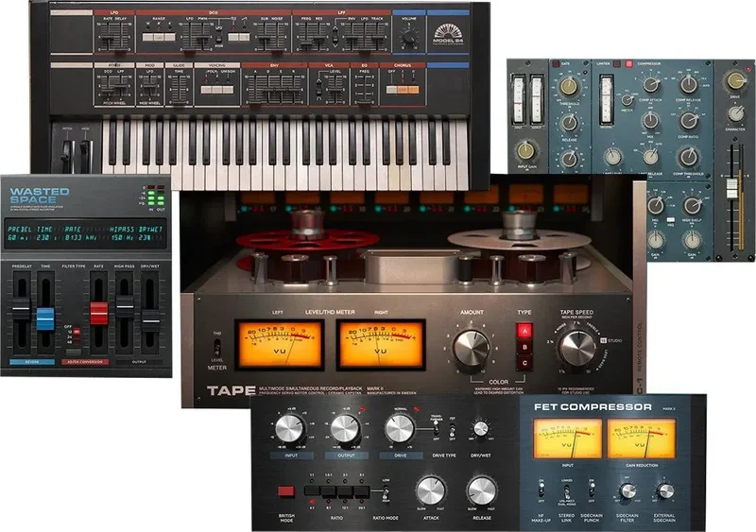This screenshot has height=532, width=756.
Task: Click the red Rate slider in Wasted Space
Action: [x=99, y=314]
